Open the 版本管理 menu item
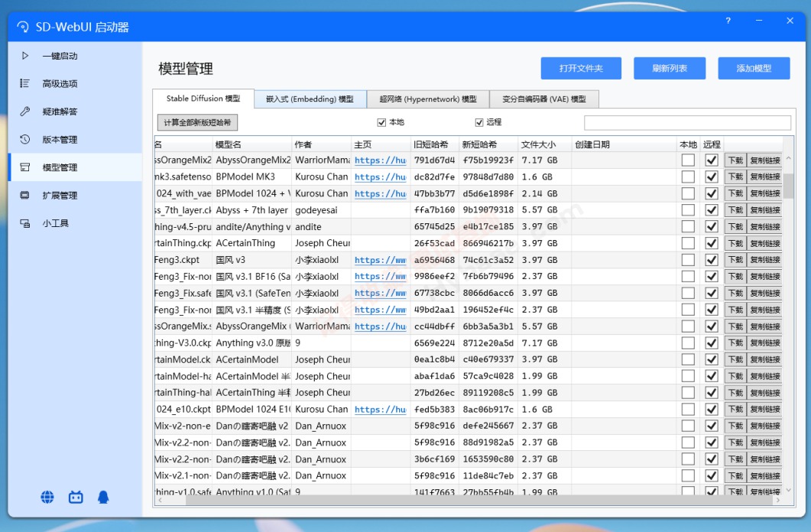The width and height of the screenshot is (811, 532). (x=75, y=140)
